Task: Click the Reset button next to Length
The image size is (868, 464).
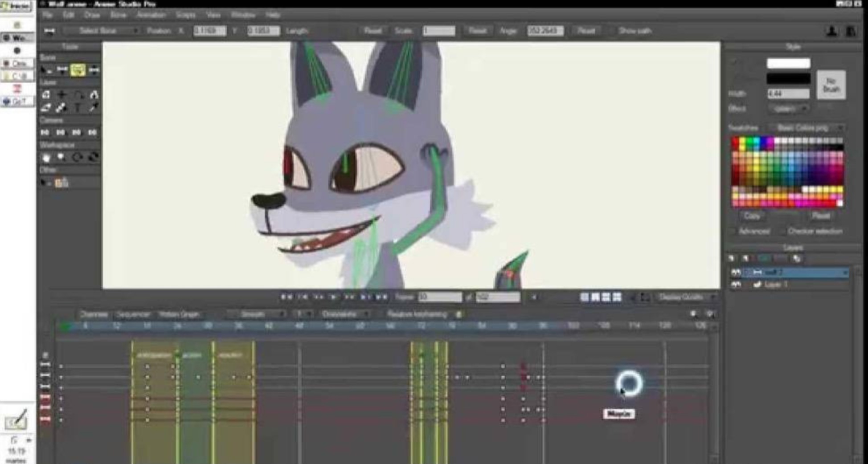Action: 373,31
